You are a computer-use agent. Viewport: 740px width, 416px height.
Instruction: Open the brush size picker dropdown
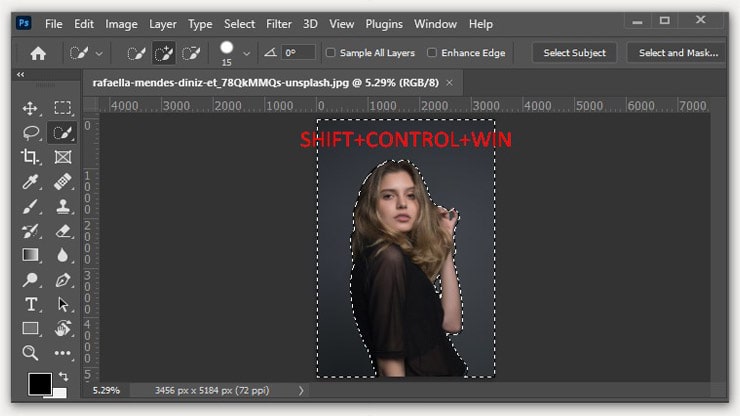(247, 54)
